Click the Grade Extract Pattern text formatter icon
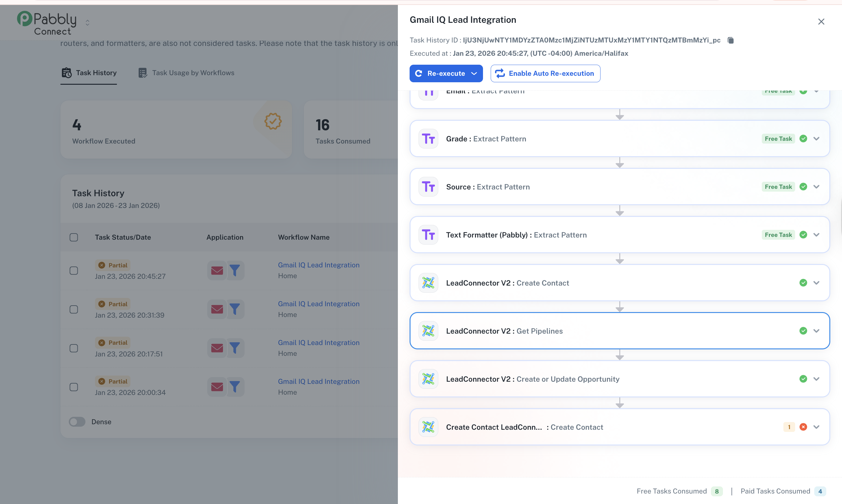The height and width of the screenshot is (504, 842). (428, 139)
